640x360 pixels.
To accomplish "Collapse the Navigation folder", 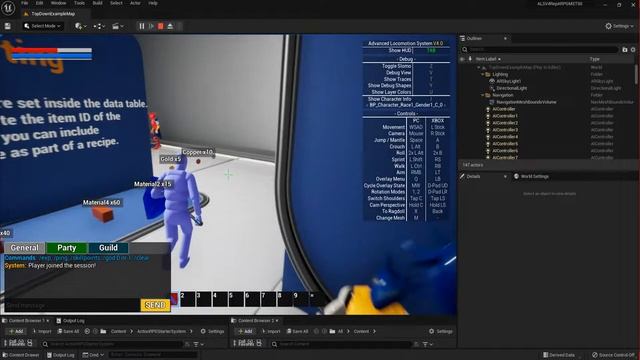I will point(482,95).
